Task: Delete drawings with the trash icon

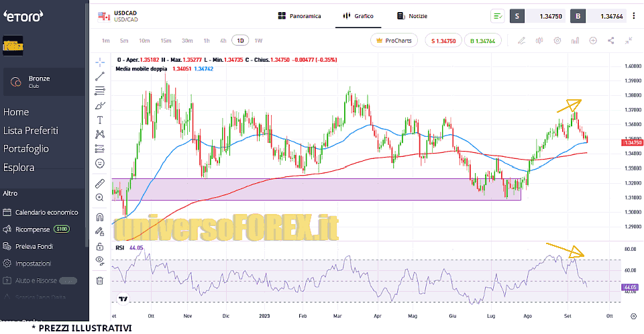Action: pos(100,280)
